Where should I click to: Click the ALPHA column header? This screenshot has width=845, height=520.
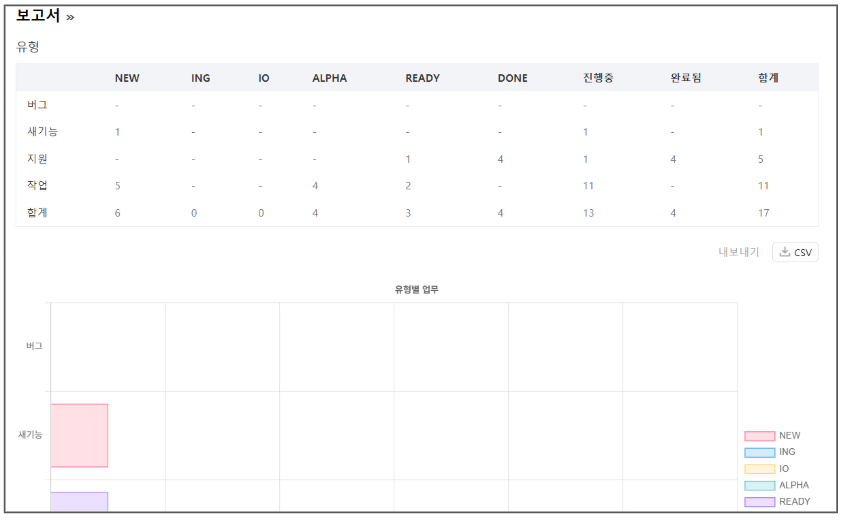tap(329, 78)
